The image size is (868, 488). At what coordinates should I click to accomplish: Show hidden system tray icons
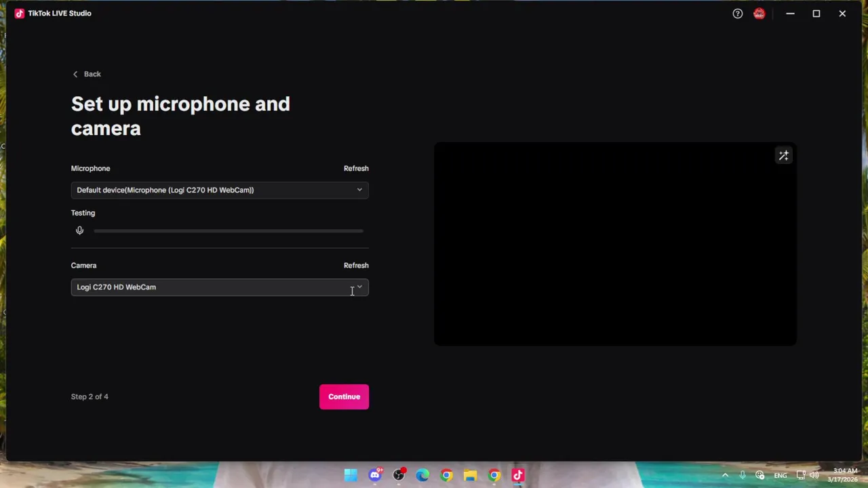725,475
